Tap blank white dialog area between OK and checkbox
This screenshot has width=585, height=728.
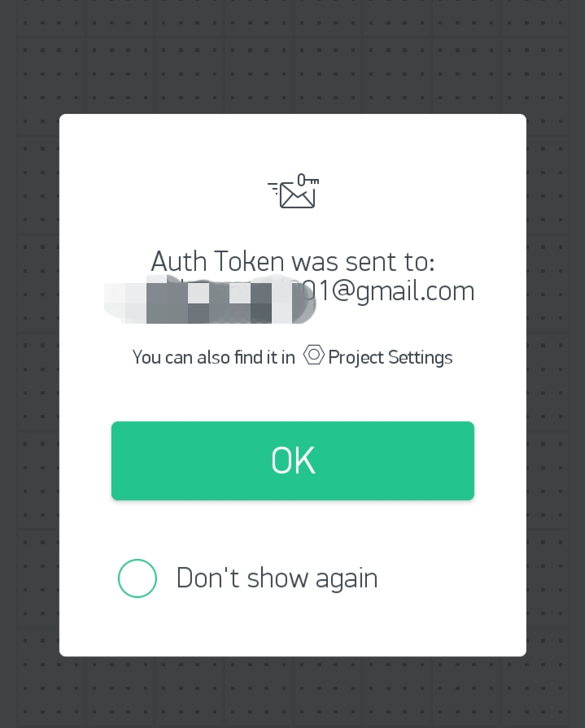pos(293,530)
